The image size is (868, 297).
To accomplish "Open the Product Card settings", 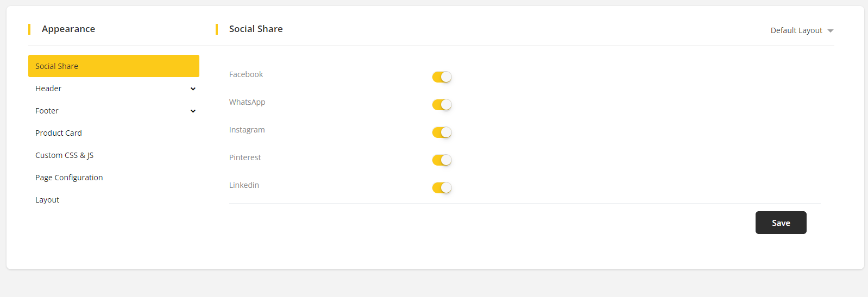I will tap(59, 133).
